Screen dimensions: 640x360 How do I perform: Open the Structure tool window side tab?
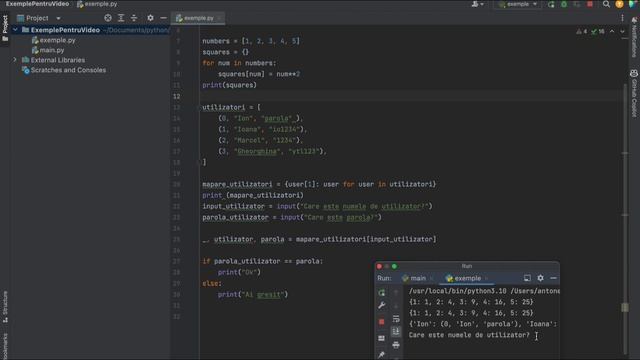[x=5, y=307]
